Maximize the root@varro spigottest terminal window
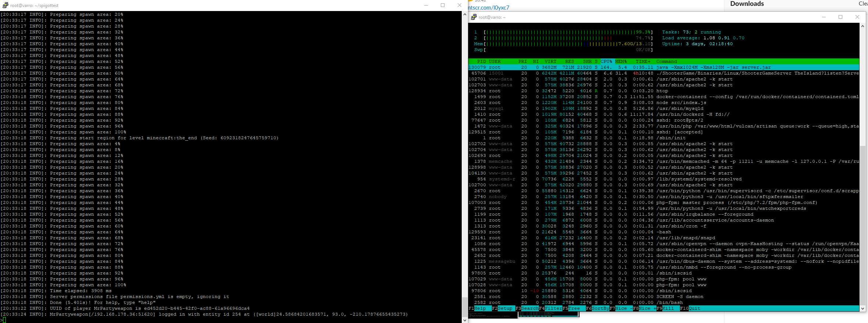Image resolution: width=868 pixels, height=323 pixels. 443,5
